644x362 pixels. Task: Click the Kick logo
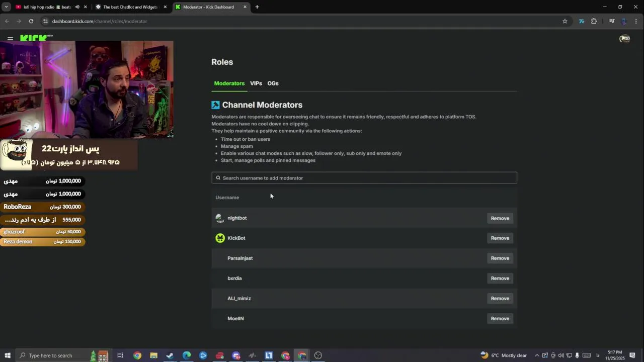click(x=36, y=38)
